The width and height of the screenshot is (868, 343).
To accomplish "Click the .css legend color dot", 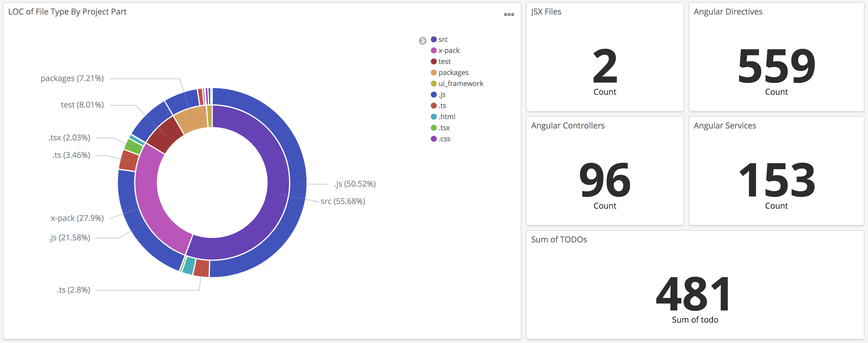I will [x=434, y=139].
